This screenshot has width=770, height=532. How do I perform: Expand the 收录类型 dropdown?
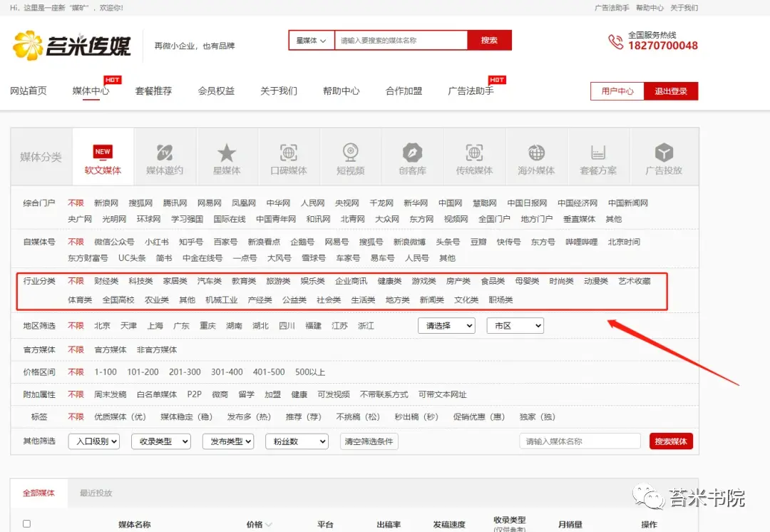[x=160, y=441]
